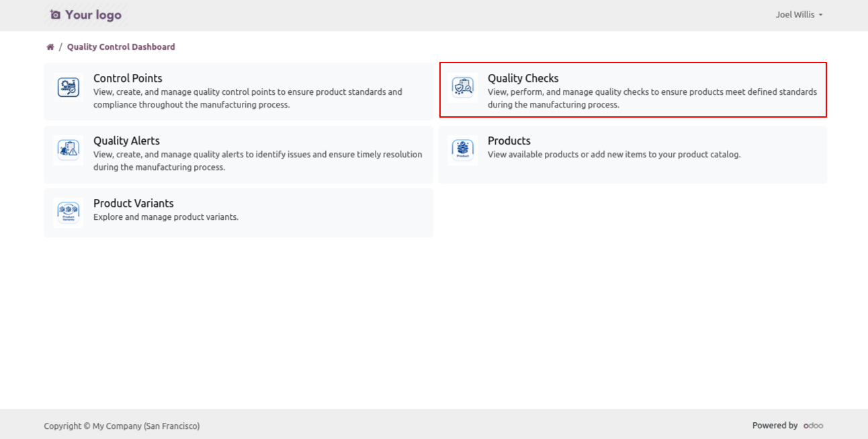
Task: Open the Product Variants heading
Action: (133, 203)
